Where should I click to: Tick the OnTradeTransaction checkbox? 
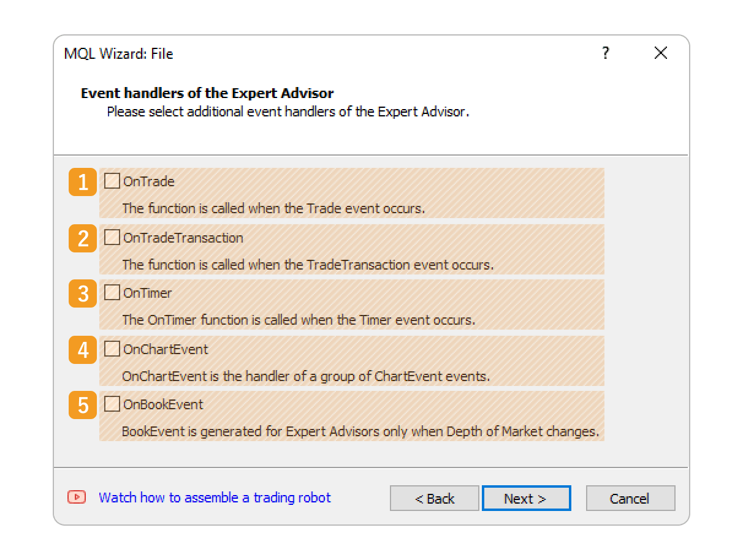click(x=112, y=237)
